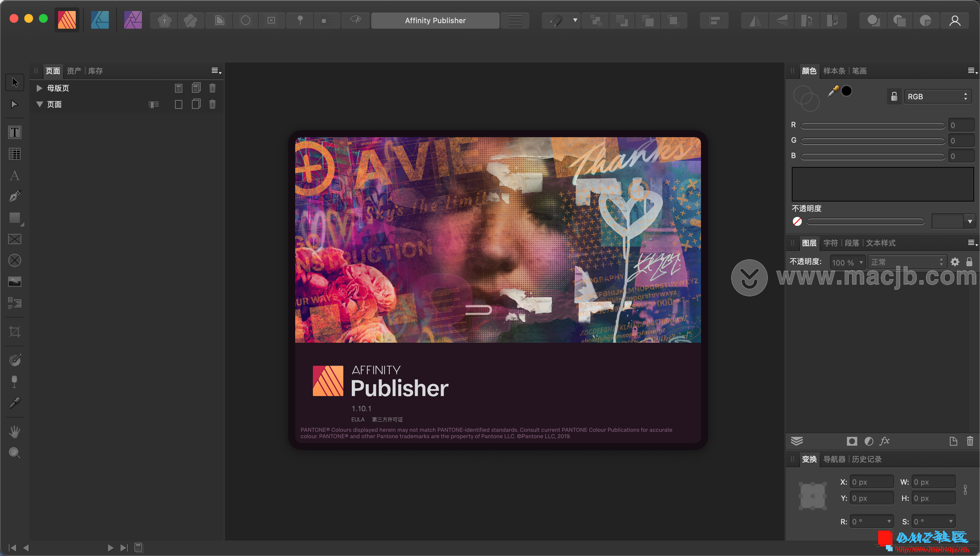Click add new layer page icon
This screenshot has width=980, height=556.
click(953, 441)
